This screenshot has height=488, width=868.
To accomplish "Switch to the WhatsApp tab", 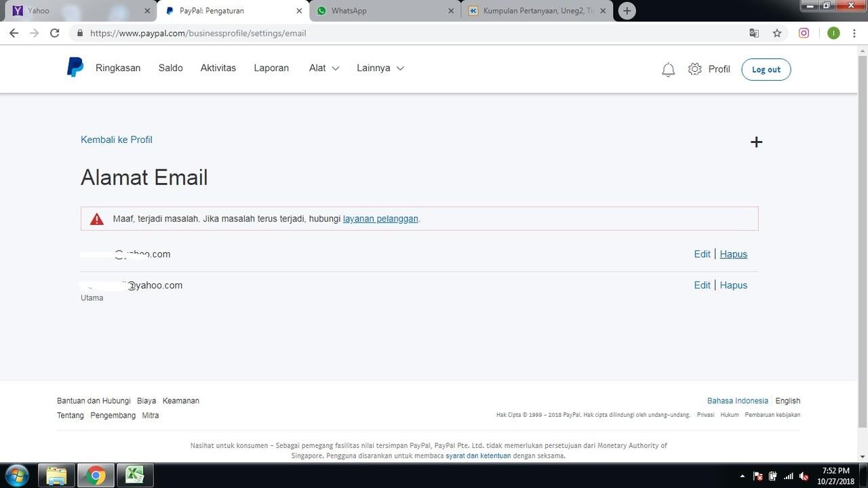I will point(384,11).
